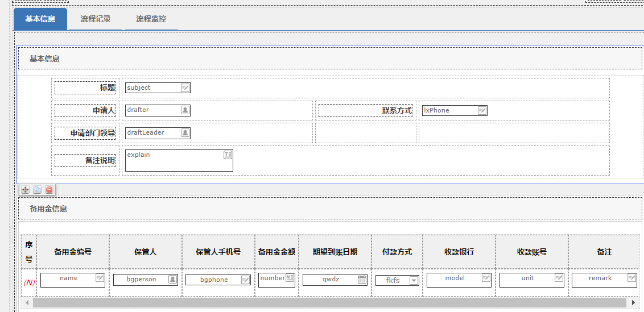Screen dimensions: 644x312
Task: Click the person icon in draftLeader field
Action: coord(185,132)
